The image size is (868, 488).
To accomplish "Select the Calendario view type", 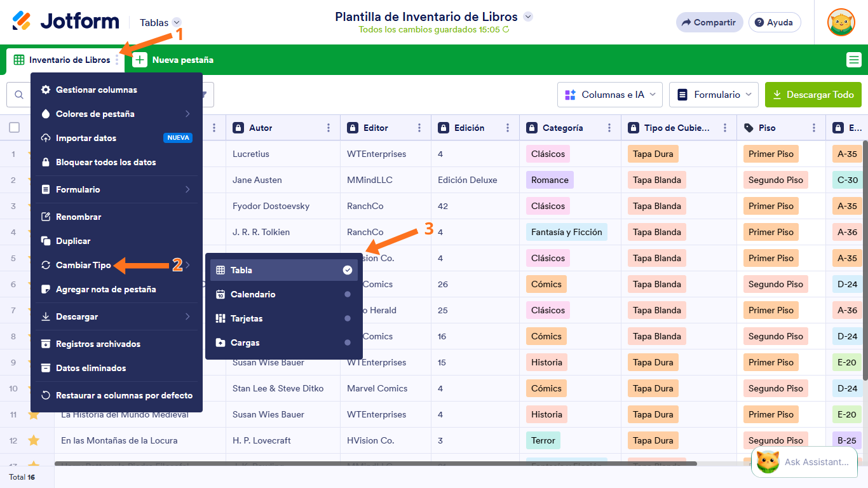I will click(x=284, y=294).
